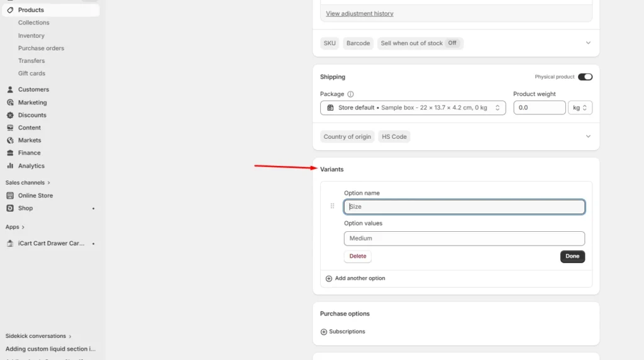This screenshot has height=360, width=644.
Task: Open Purchase orders in the sidebar
Action: (41, 48)
